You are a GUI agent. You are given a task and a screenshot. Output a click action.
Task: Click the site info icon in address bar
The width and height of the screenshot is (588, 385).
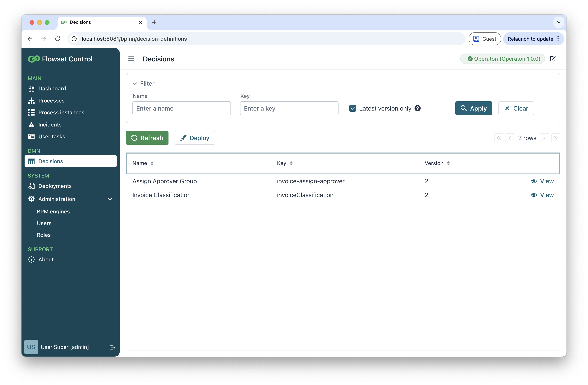tap(74, 39)
